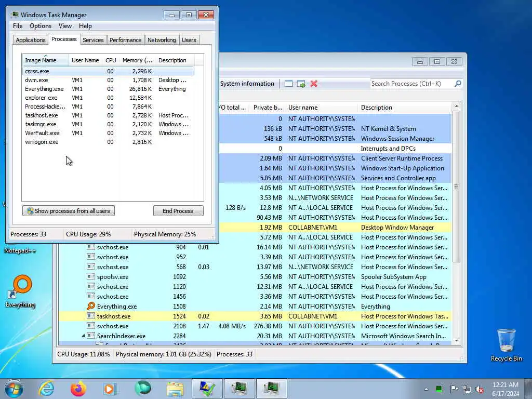
Task: Click the Everything.exe process icon in Process Hacker
Action: click(x=90, y=307)
